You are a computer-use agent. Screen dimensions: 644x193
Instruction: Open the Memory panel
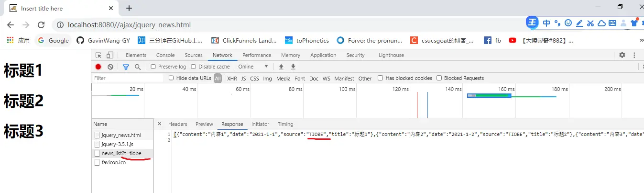click(291, 55)
